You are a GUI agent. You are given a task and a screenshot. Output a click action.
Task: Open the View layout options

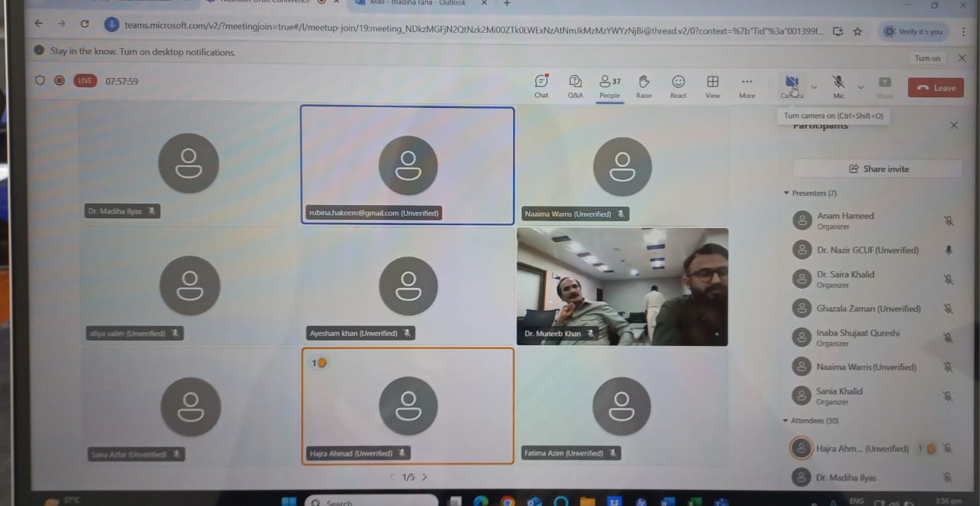pyautogui.click(x=712, y=86)
